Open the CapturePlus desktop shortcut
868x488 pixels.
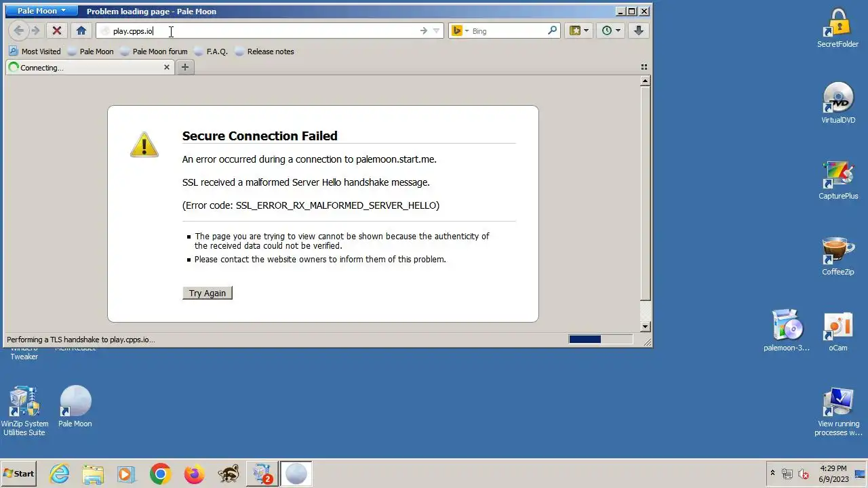click(838, 180)
